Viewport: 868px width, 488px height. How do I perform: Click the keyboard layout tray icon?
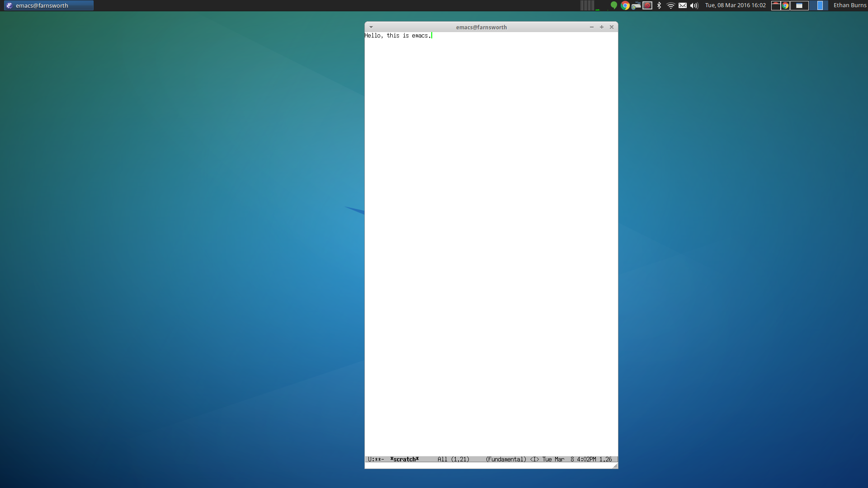point(636,5)
